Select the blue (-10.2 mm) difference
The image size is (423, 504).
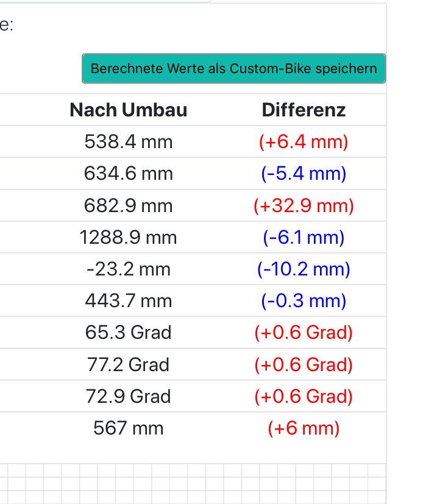[304, 269]
